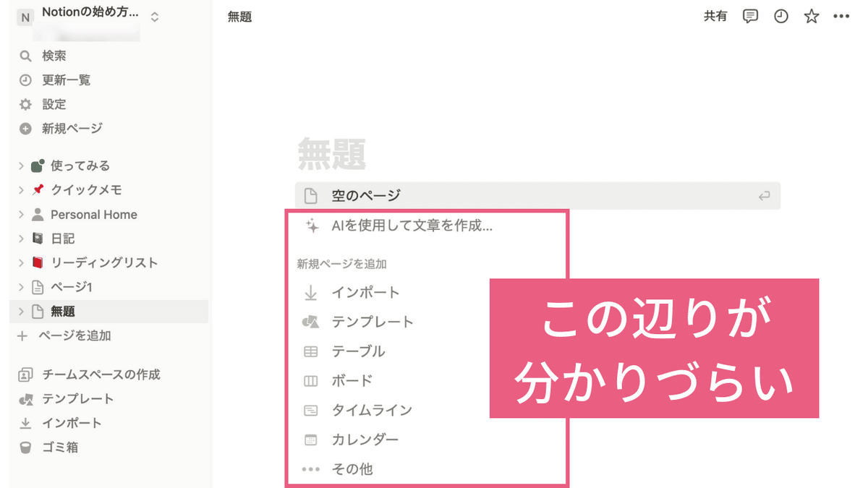Expand the 無題 page tree in sidebar
Viewport: 868px width, 488px height.
tap(21, 312)
